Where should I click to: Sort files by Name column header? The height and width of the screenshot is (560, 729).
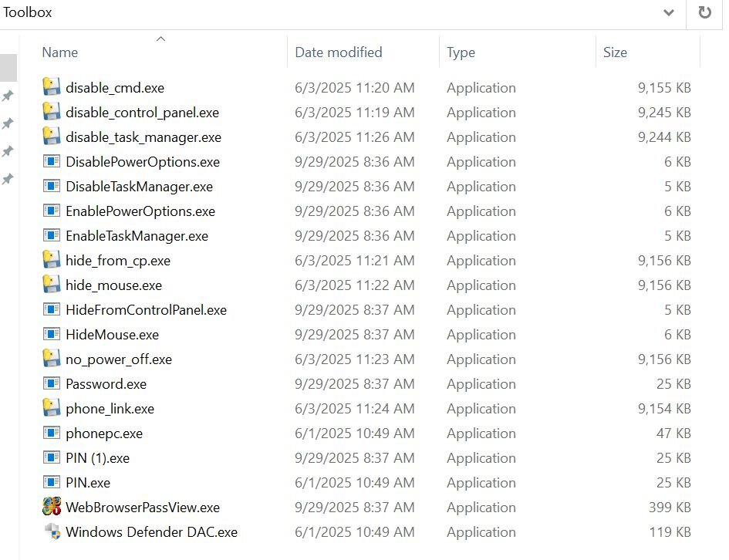click(60, 52)
